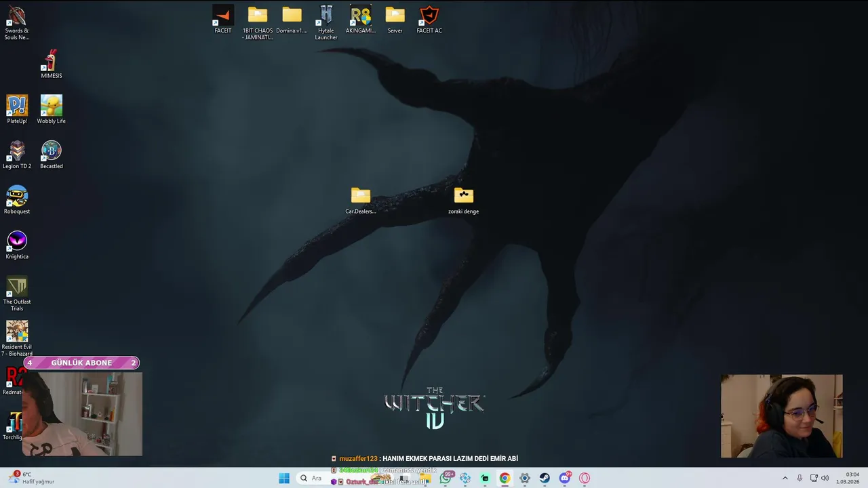This screenshot has height=488, width=868.
Task: Select the Roboquest desktop icon
Action: point(17,200)
